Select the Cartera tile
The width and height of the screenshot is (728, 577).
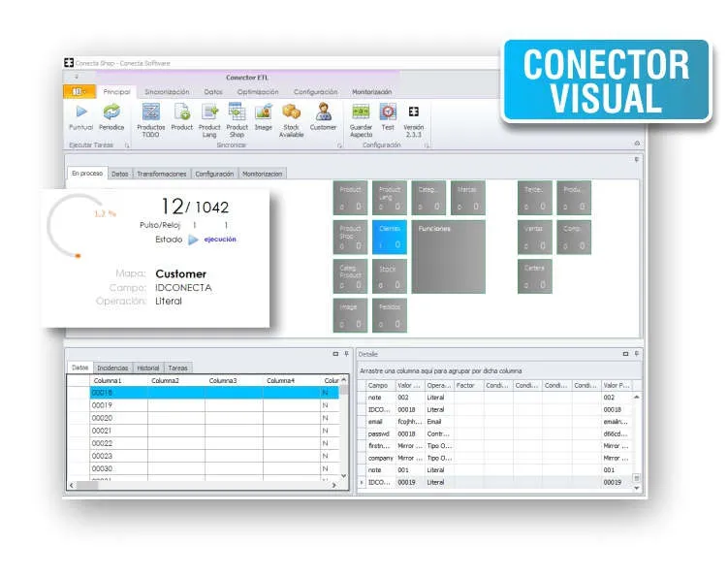535,276
